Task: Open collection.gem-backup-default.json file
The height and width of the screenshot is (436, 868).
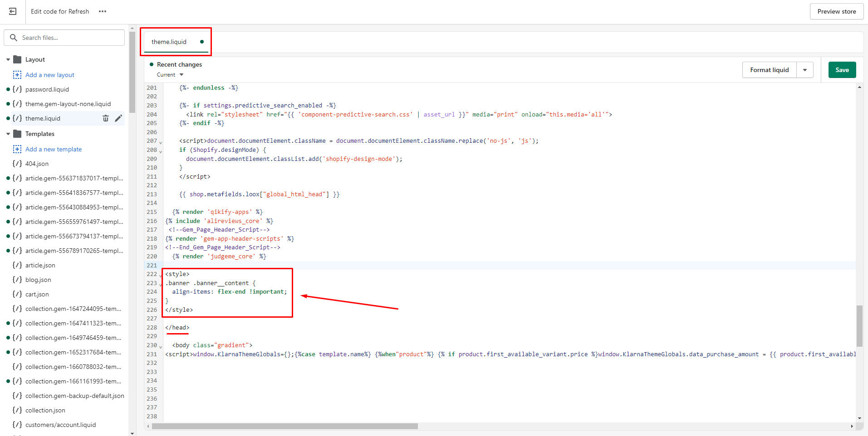Action: (x=75, y=396)
